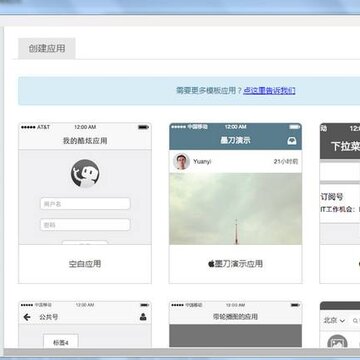Open the 带轮播图的应用 template preview
360x360 pixels.
(x=235, y=325)
